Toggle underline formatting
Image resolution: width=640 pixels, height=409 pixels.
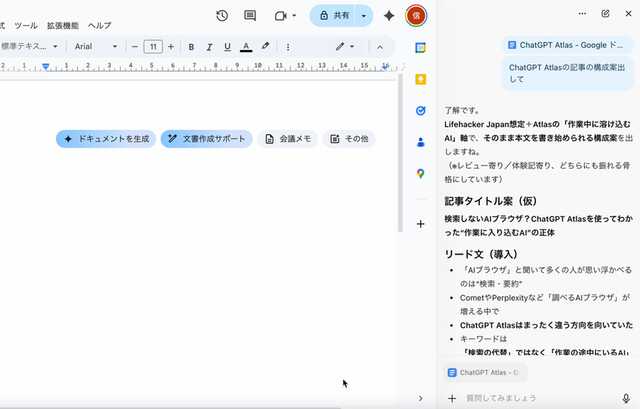pyautogui.click(x=227, y=46)
